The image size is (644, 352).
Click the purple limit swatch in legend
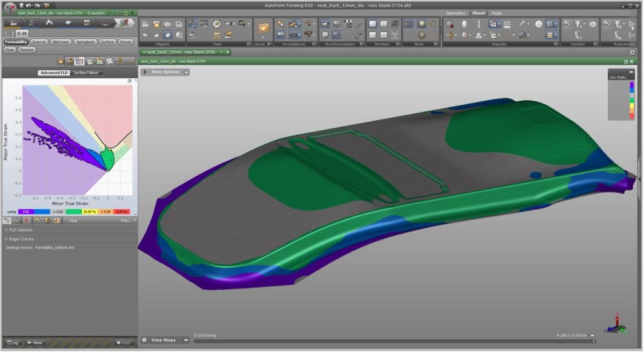tap(26, 212)
